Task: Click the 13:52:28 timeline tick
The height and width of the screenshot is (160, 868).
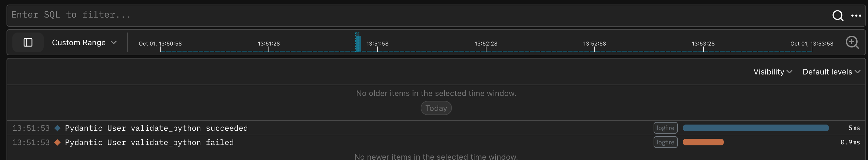Action: pyautogui.click(x=486, y=44)
